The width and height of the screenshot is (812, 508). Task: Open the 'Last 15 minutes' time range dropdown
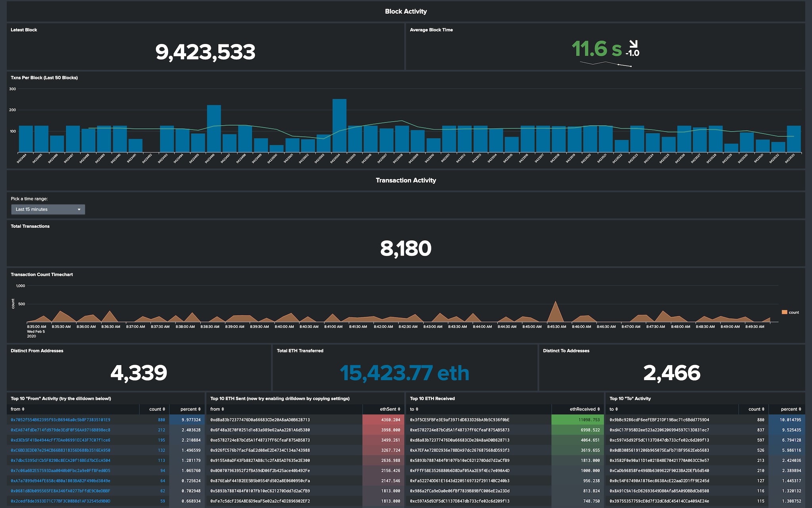click(x=48, y=209)
